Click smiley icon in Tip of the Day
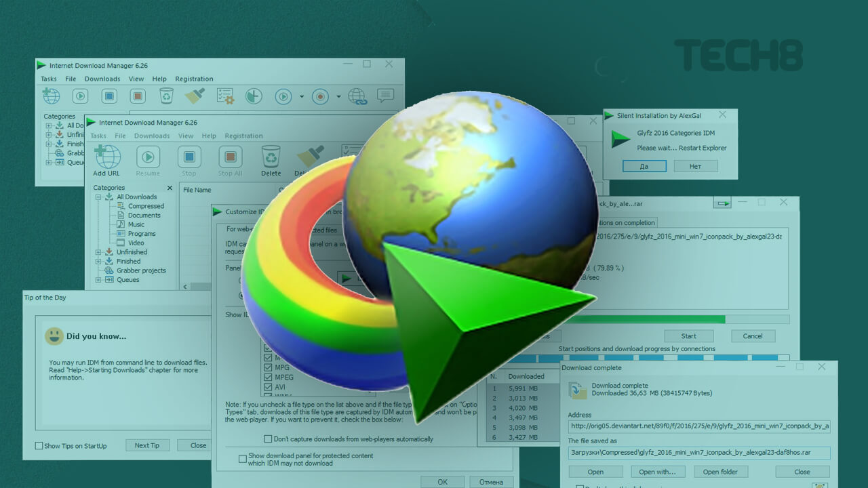The height and width of the screenshot is (488, 868). coord(54,335)
